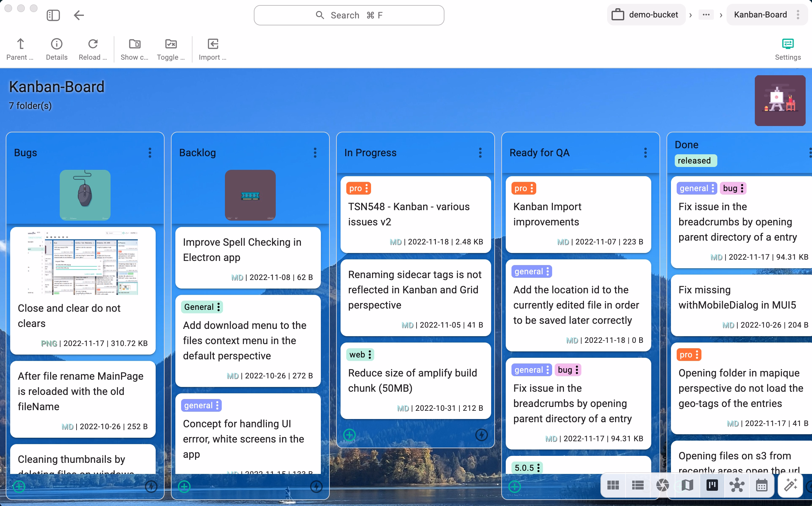Add a new card in the Ready for QA column
812x506 pixels.
515,487
